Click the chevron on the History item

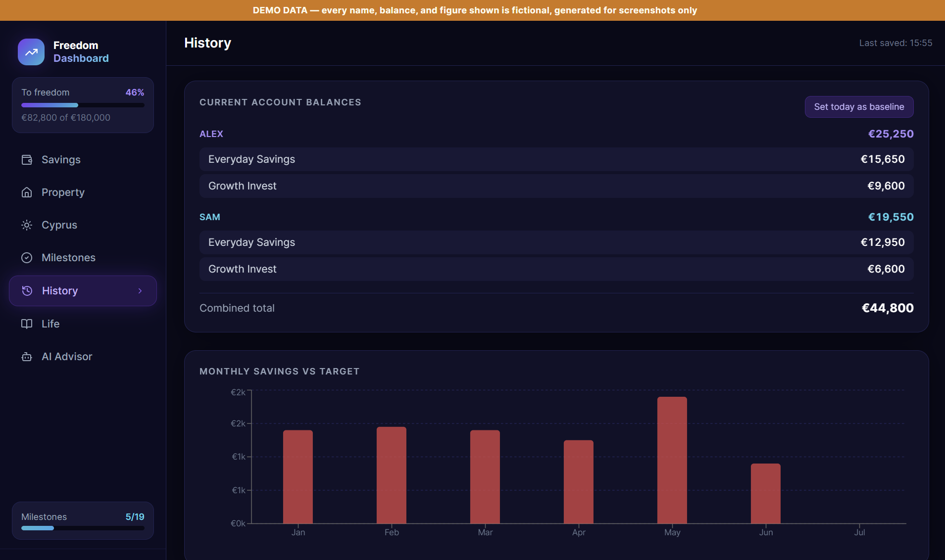pos(140,291)
